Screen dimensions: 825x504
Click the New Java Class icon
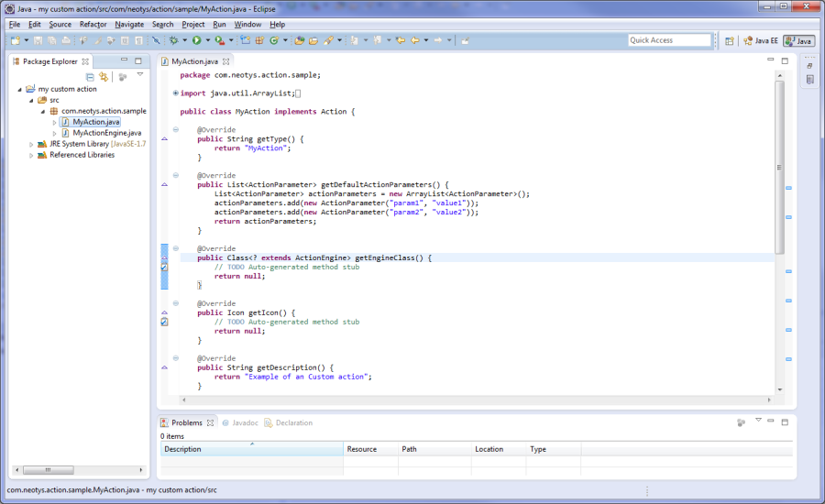pos(273,40)
